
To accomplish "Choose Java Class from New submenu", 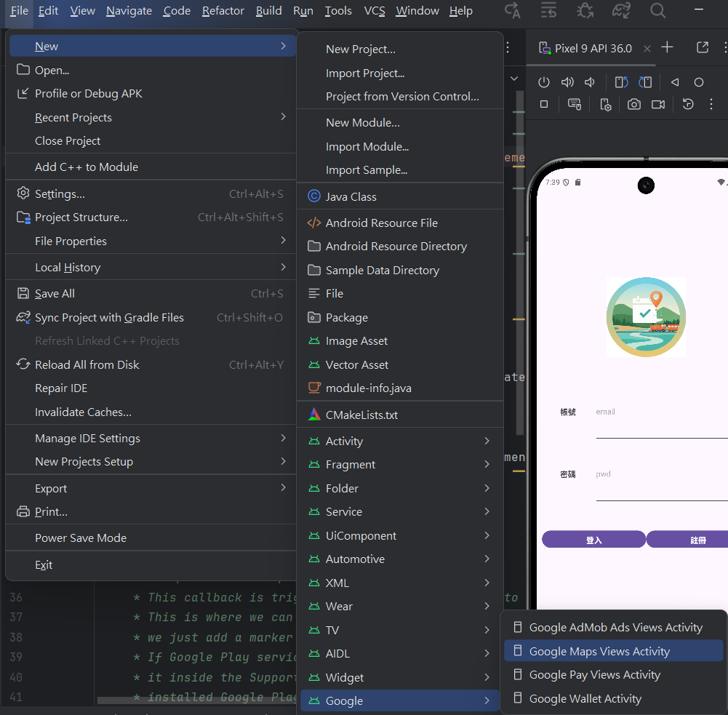I will (400, 197).
